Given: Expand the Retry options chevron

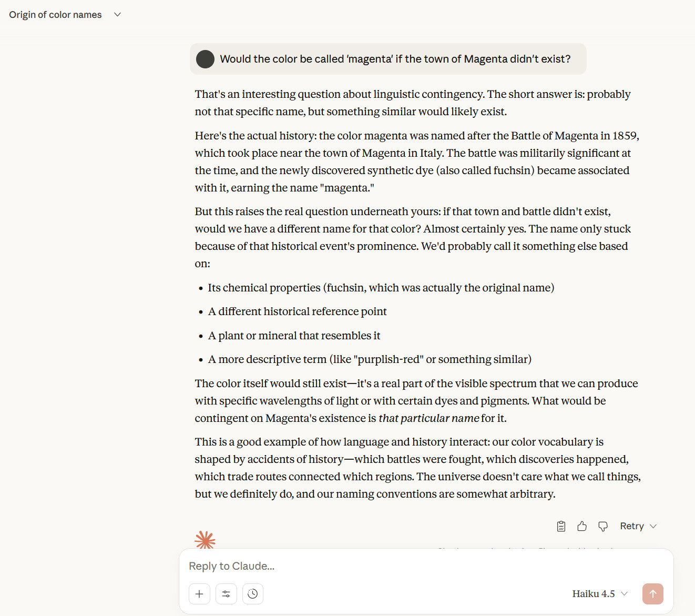Looking at the screenshot, I should (x=653, y=526).
